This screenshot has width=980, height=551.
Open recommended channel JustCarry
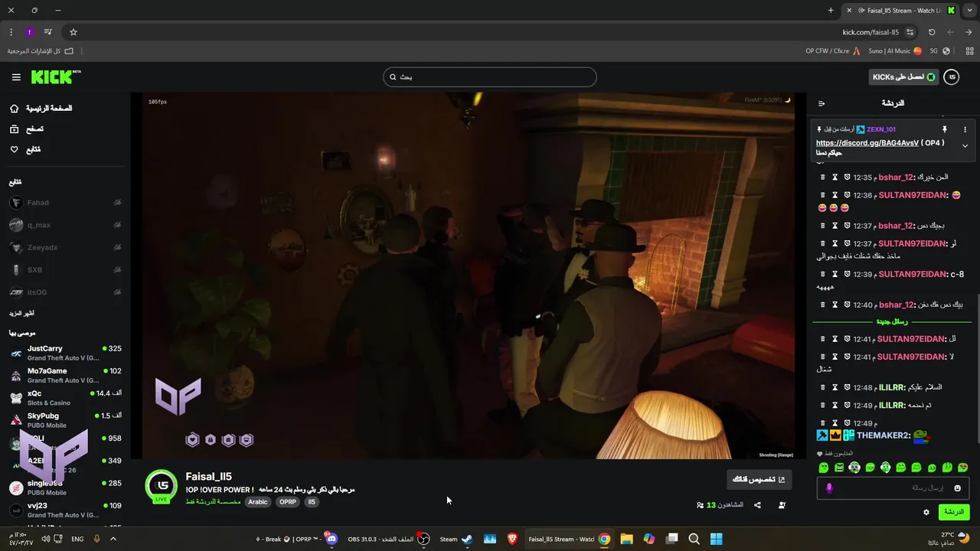pos(65,353)
